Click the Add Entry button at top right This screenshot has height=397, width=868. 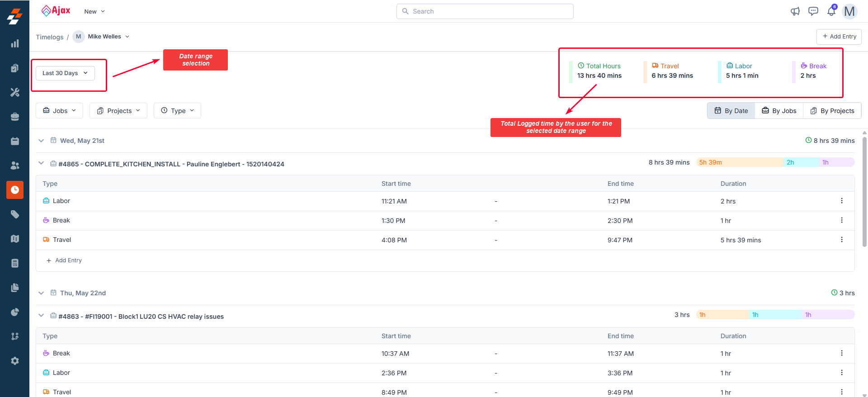pyautogui.click(x=839, y=37)
